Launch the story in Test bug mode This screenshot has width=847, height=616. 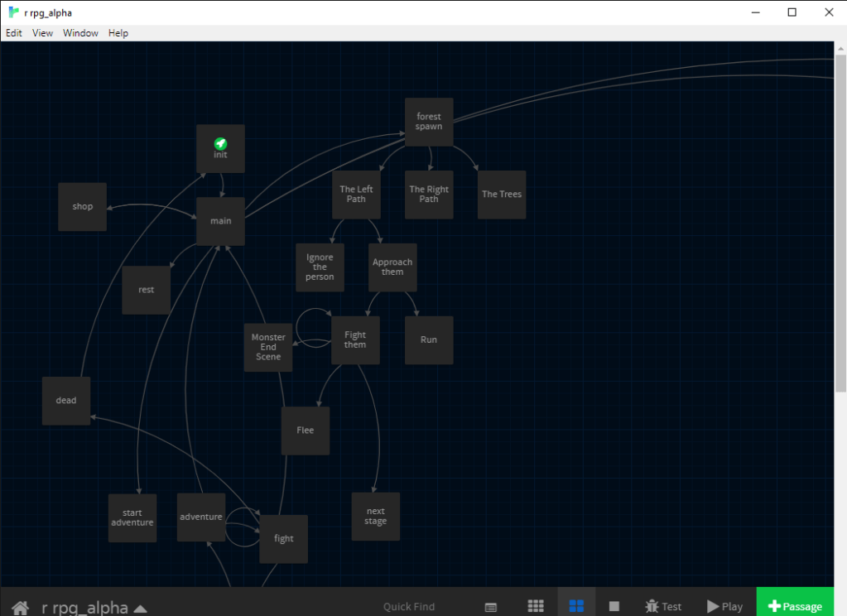coord(662,606)
